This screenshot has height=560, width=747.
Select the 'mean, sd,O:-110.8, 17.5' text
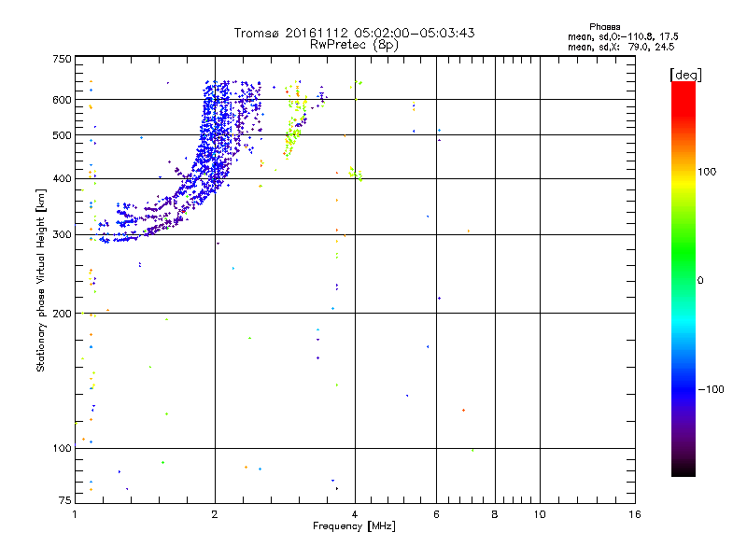coord(623,36)
